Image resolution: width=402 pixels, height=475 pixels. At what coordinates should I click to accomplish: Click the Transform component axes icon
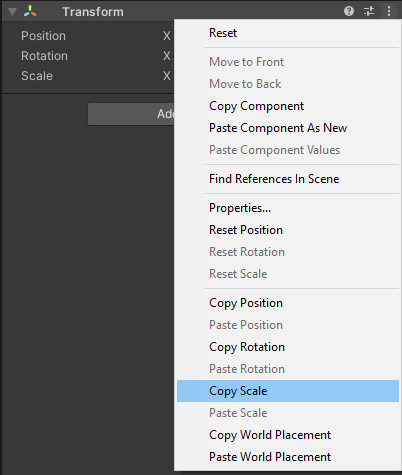coord(30,11)
